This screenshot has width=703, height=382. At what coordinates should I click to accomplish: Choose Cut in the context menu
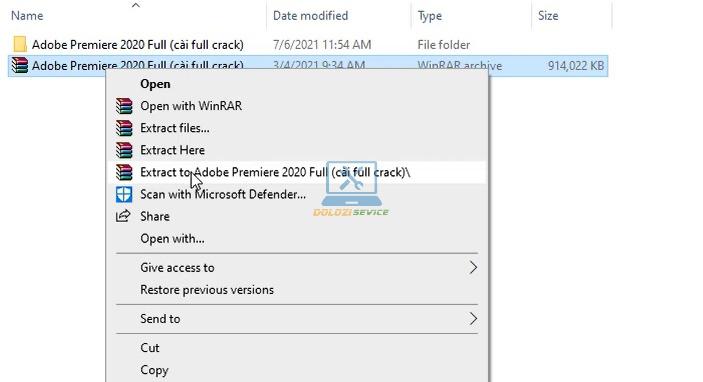150,348
